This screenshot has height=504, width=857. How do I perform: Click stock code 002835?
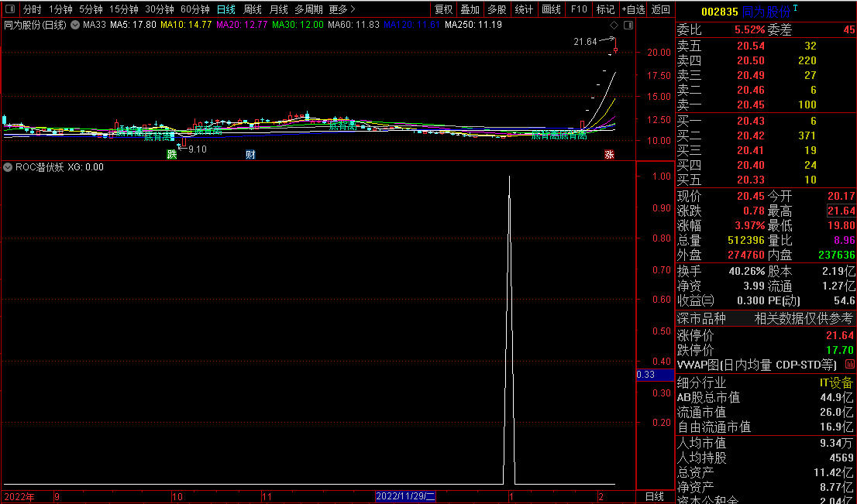[719, 12]
